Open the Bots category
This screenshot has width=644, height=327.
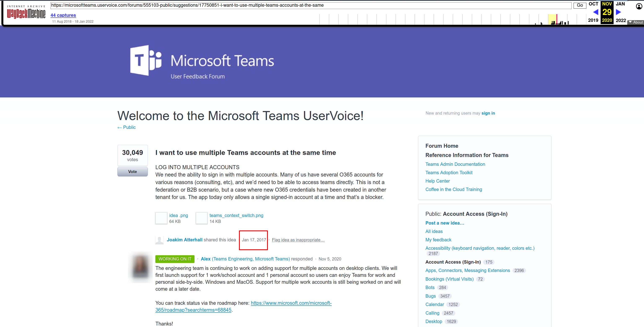pyautogui.click(x=430, y=288)
